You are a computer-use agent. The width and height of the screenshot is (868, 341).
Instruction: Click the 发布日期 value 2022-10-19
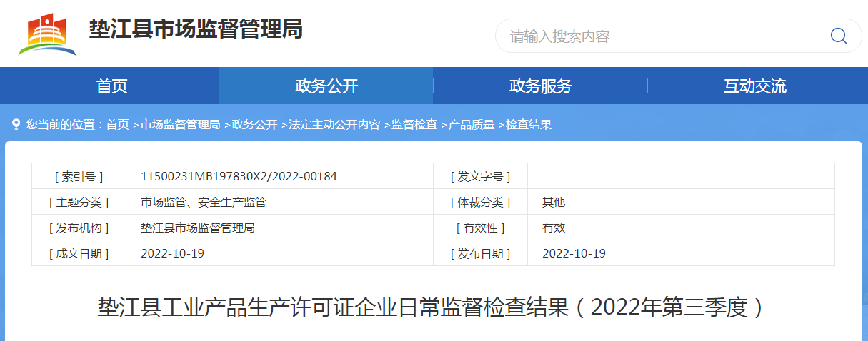coord(574,253)
